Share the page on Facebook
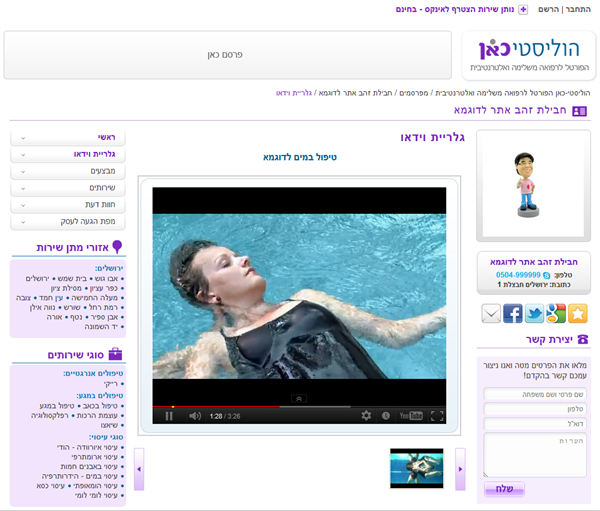 click(513, 314)
